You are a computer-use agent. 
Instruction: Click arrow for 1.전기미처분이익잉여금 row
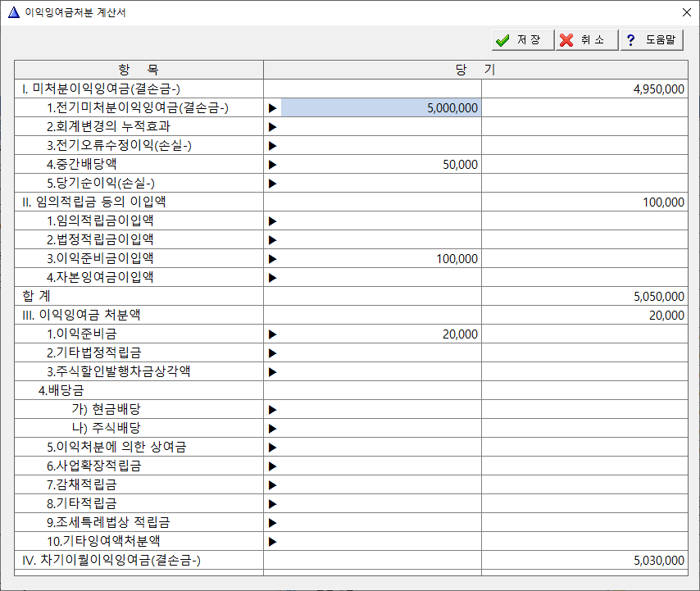coord(272,108)
